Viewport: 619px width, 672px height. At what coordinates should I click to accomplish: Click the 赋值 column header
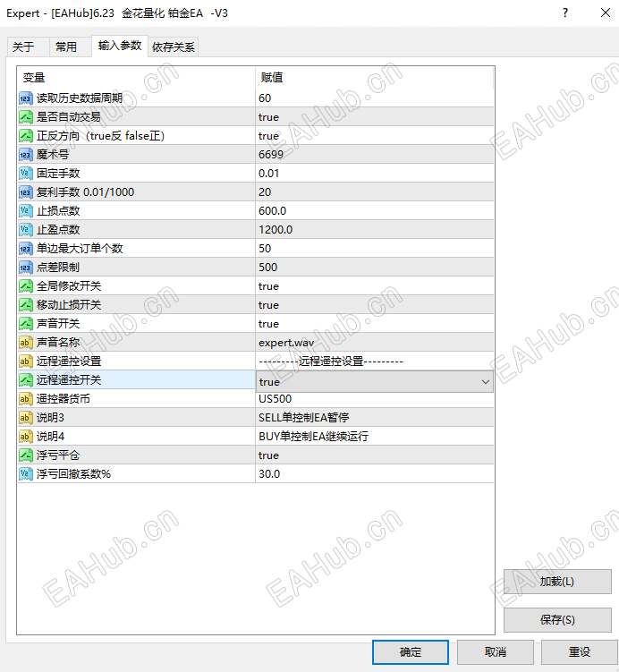coord(375,78)
